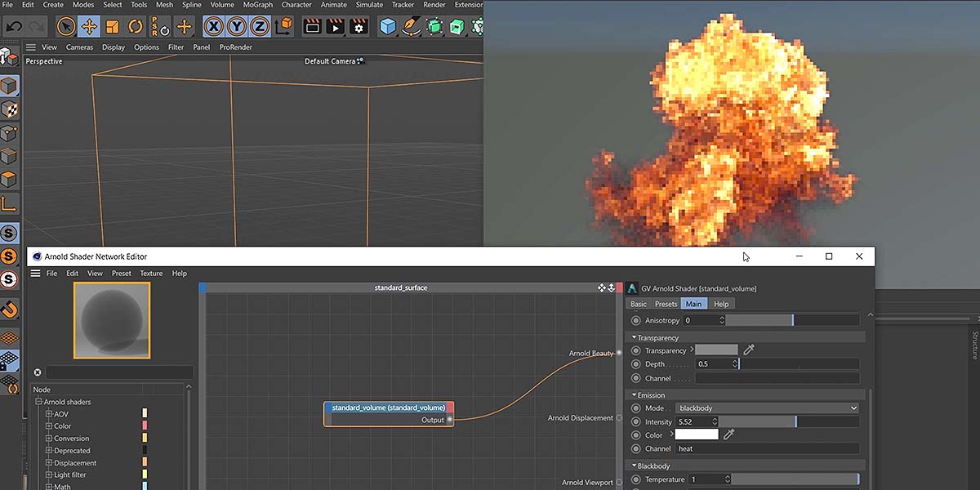Toggle Y axis lock
This screenshot has width=980, height=490.
tap(237, 27)
